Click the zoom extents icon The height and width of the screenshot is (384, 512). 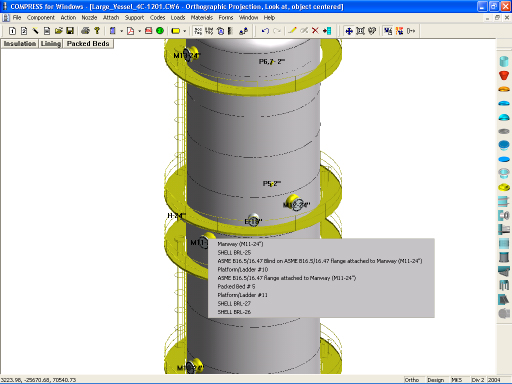coord(360,31)
